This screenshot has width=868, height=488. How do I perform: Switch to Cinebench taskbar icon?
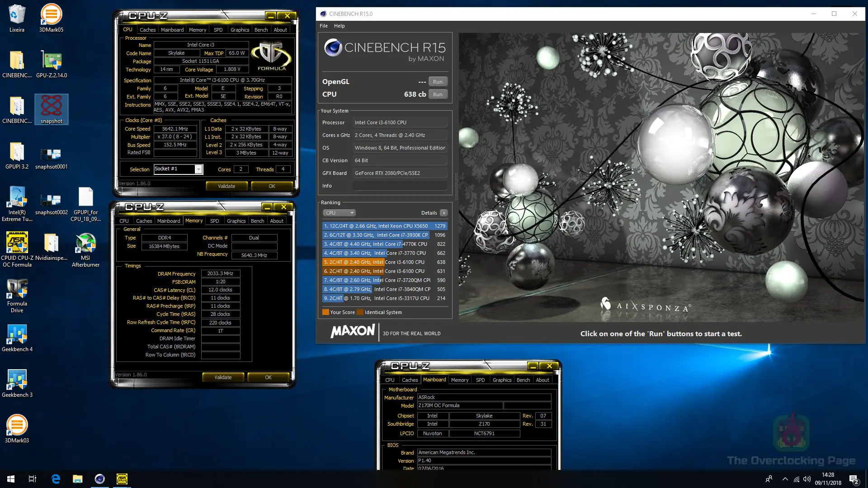click(x=99, y=479)
